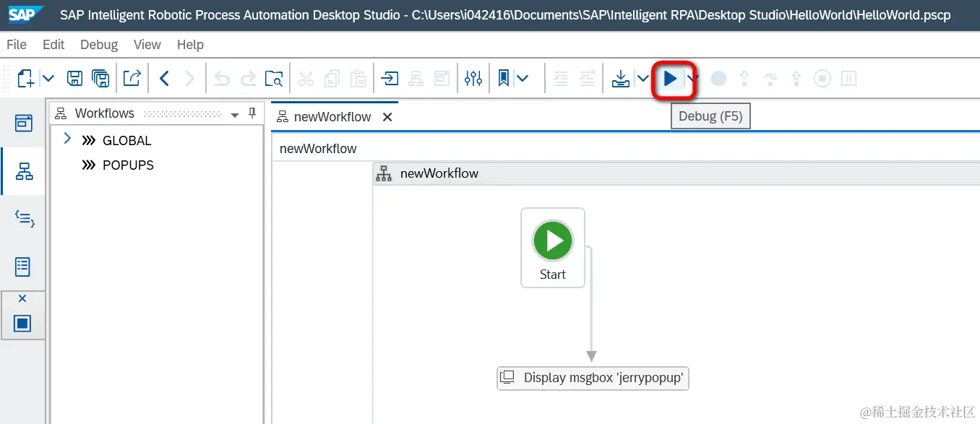This screenshot has height=424, width=980.
Task: Click the greyed workflow hierarchy toolbar icon
Action: coord(416,78)
